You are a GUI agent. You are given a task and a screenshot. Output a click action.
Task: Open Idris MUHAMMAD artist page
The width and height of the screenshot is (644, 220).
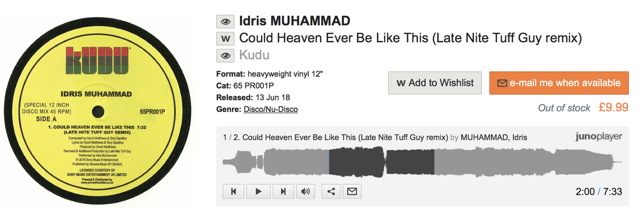tap(295, 22)
